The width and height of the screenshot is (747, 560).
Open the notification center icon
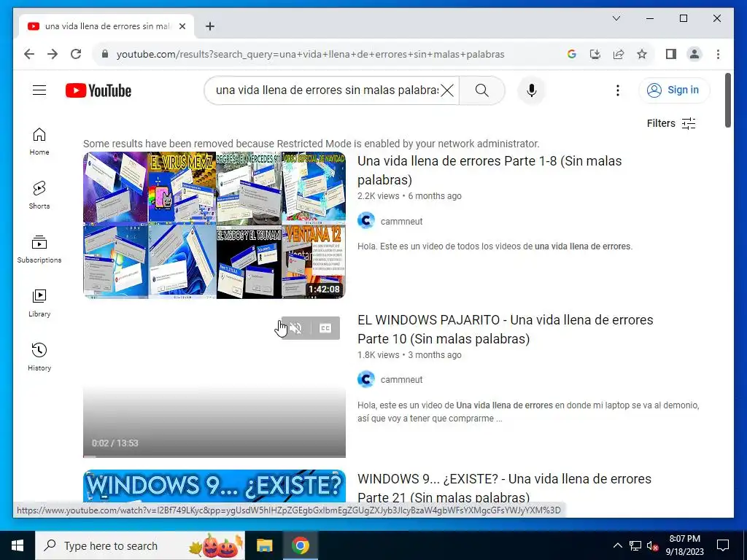point(723,545)
